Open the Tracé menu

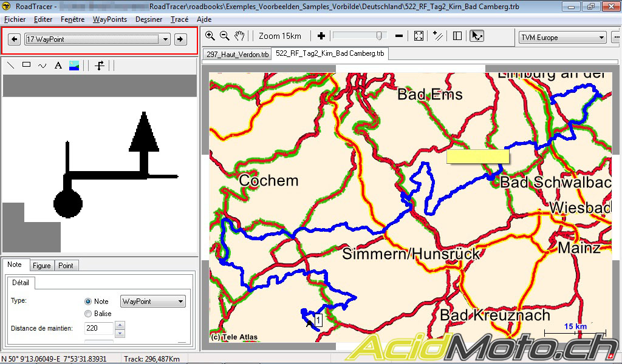pyautogui.click(x=179, y=19)
